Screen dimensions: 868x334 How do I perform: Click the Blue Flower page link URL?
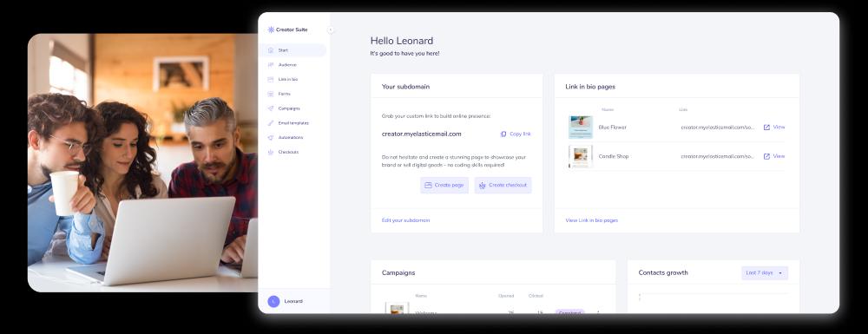tap(718, 128)
